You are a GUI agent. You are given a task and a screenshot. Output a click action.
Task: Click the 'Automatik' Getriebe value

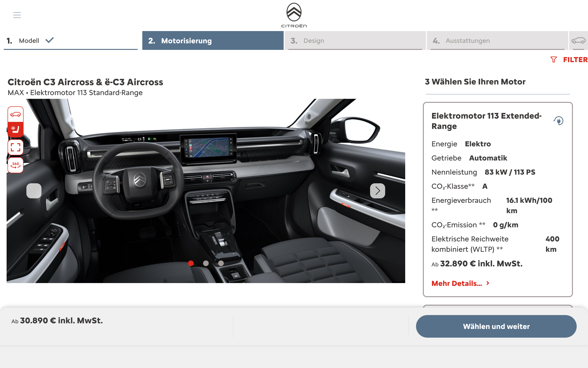pyautogui.click(x=488, y=158)
